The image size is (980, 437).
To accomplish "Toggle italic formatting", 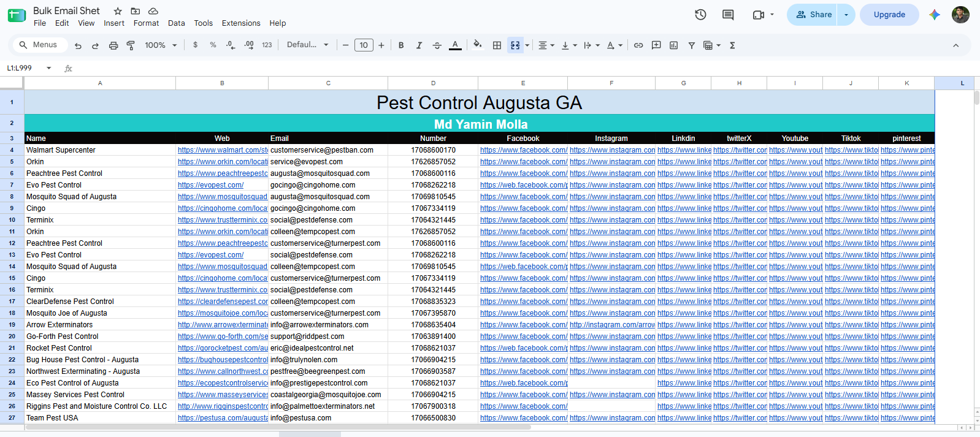I will 419,45.
